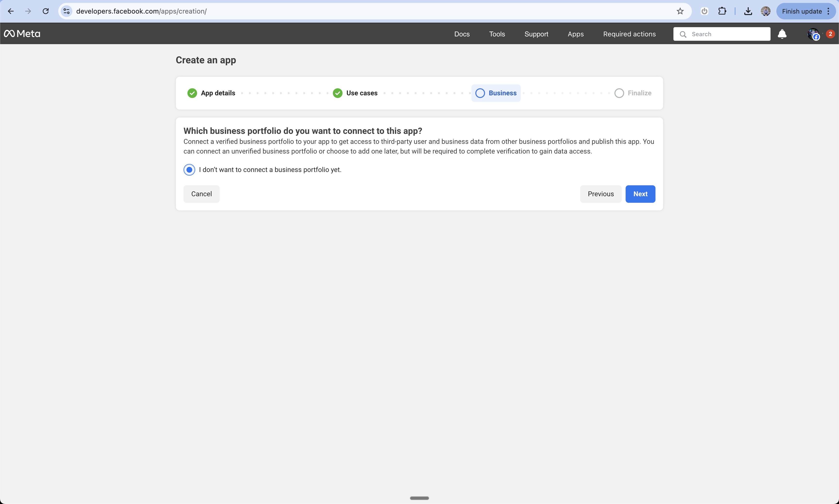Click the 'Which business portfolio' question heading

pyautogui.click(x=302, y=131)
